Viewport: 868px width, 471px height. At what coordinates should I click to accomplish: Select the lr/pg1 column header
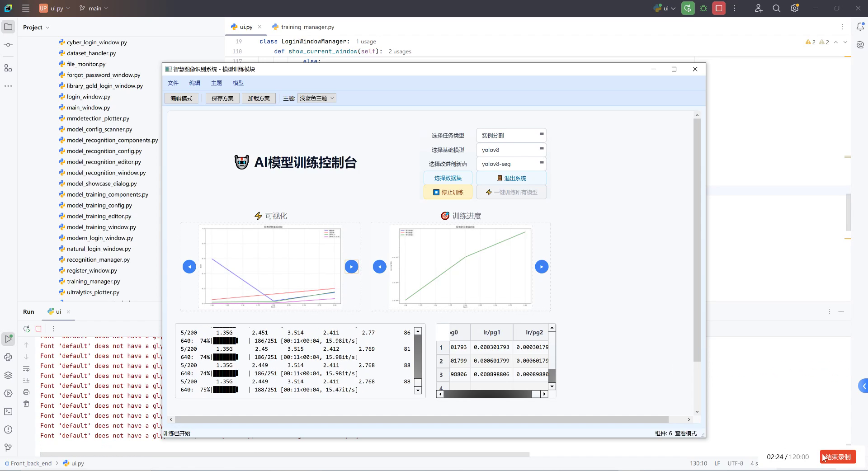[x=491, y=332]
